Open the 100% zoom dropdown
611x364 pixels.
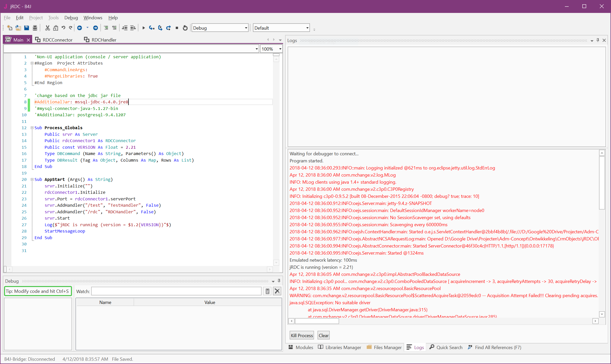pos(280,49)
